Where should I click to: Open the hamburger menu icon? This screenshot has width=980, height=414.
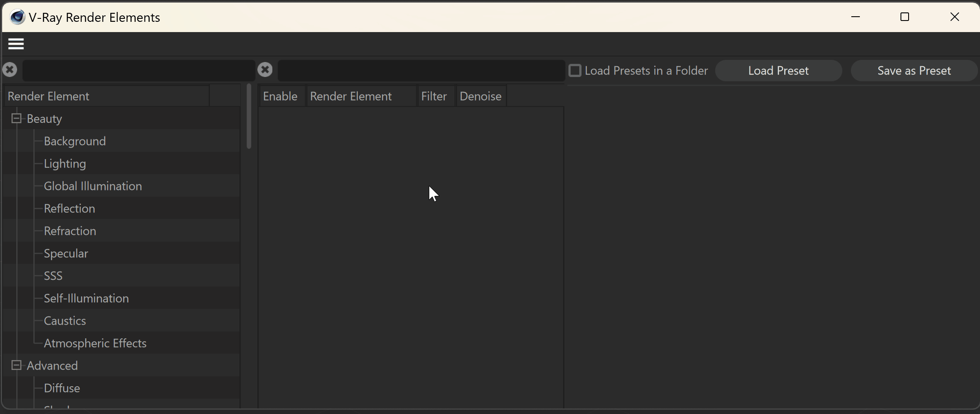16,44
